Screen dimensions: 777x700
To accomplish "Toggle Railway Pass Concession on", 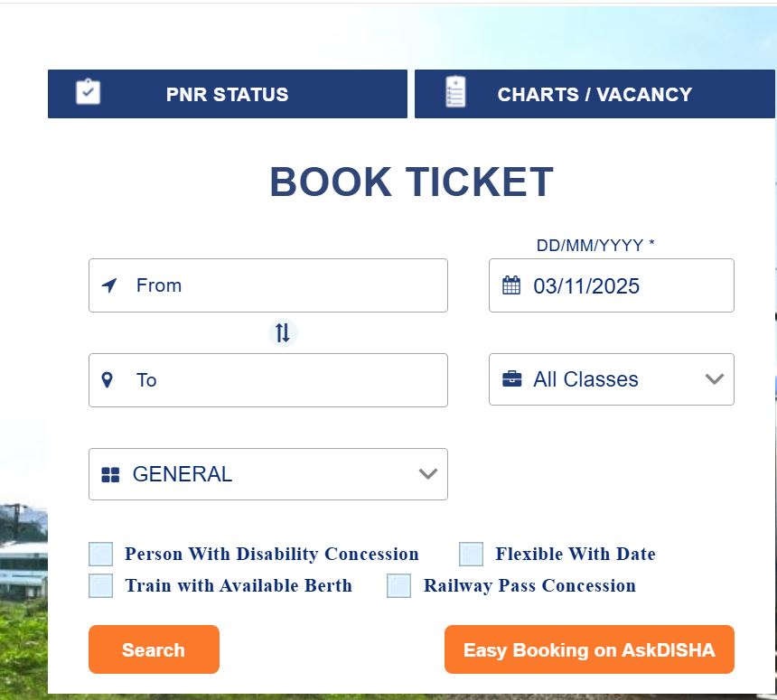I will (398, 585).
